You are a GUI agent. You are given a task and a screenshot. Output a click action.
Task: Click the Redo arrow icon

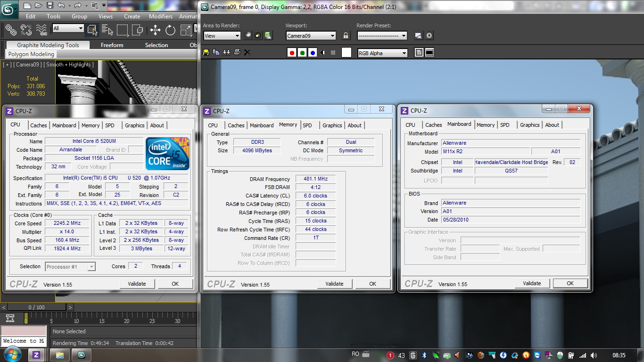coord(78,6)
